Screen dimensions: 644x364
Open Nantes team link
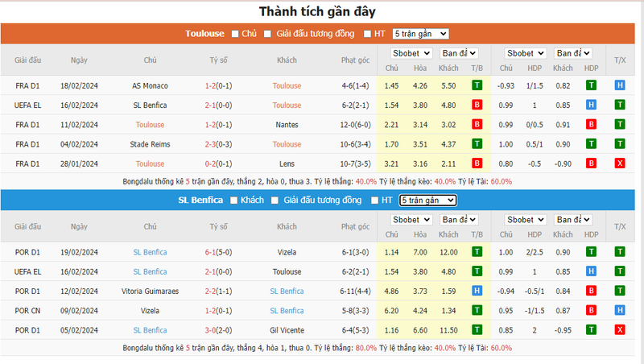(287, 125)
